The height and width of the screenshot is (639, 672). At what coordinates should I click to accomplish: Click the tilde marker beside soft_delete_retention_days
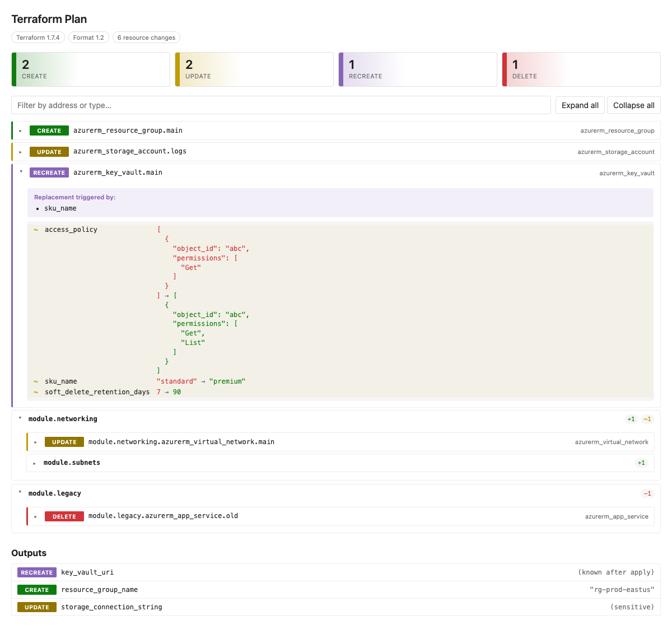(36, 392)
